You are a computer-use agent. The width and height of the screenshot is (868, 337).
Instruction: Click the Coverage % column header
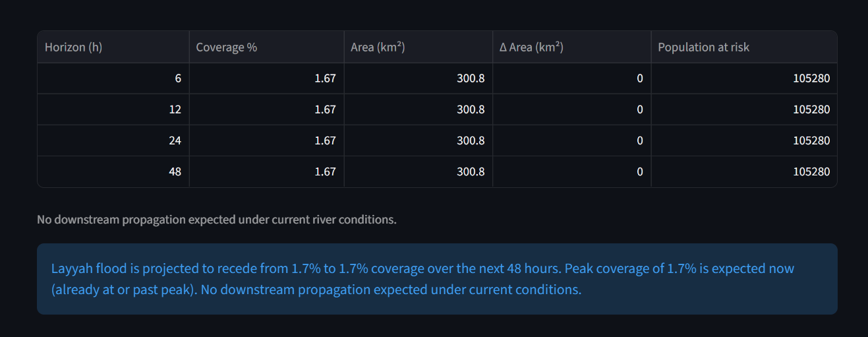267,47
